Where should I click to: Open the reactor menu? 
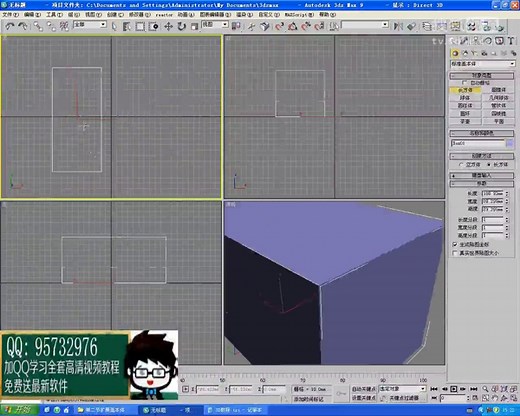[164, 15]
